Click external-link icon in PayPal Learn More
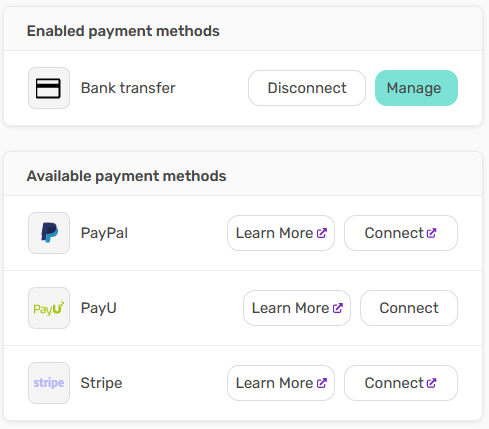Viewport: 489px width, 429px height. (x=322, y=233)
